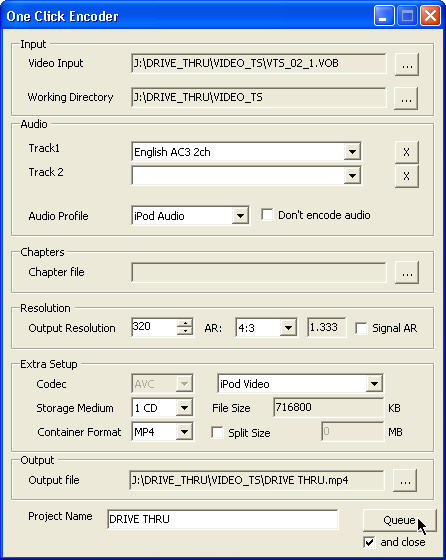Browse for the Video Input file
The height and width of the screenshot is (560, 446).
coord(407,65)
